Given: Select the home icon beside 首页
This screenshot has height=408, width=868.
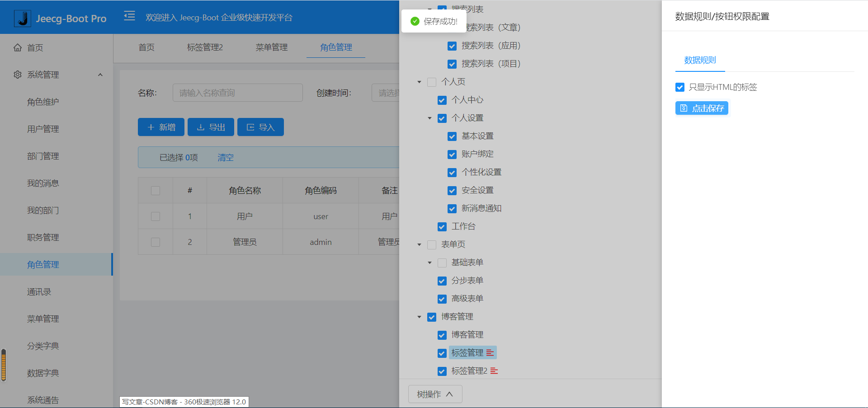Looking at the screenshot, I should [17, 47].
